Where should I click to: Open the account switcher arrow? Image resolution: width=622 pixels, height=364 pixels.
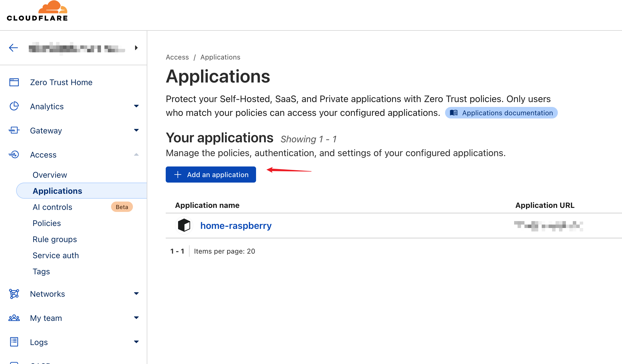136,48
